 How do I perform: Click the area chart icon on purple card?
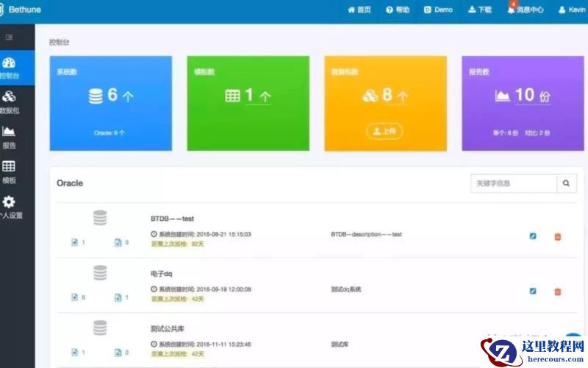click(x=503, y=96)
